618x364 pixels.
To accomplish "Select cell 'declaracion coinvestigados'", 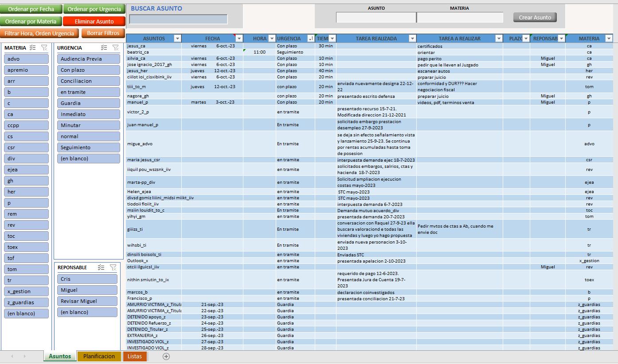I will point(376,292).
